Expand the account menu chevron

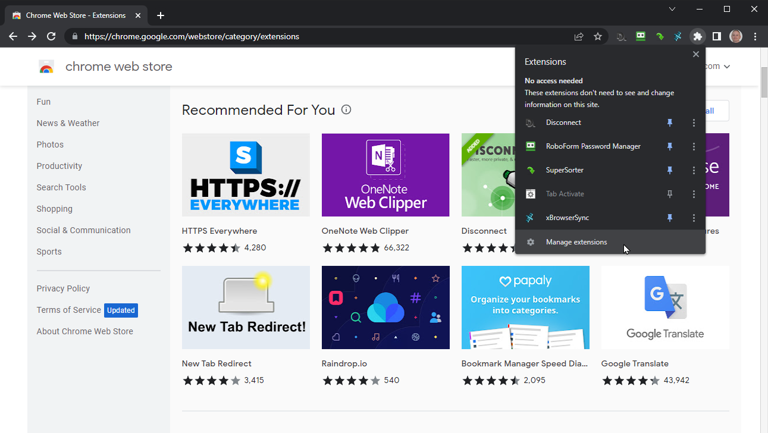(727, 67)
